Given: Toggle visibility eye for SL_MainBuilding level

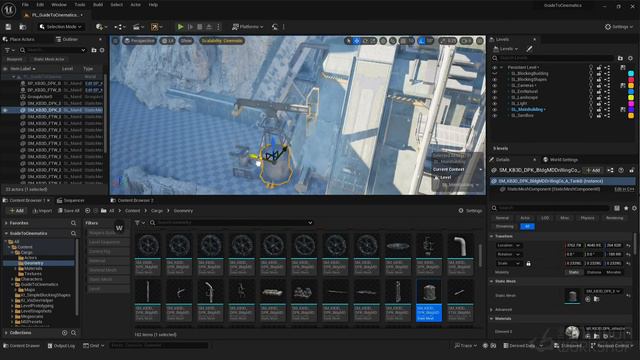Looking at the screenshot, I should tap(494, 110).
